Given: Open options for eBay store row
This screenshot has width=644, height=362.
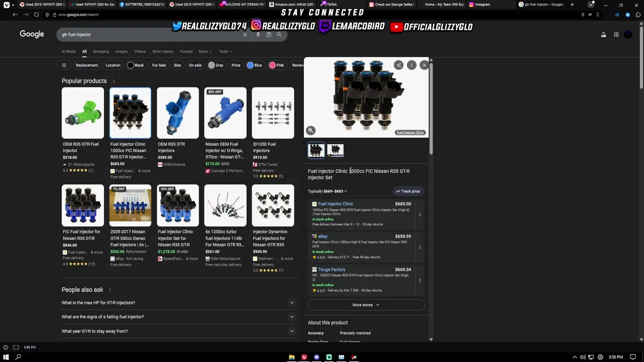Looking at the screenshot, I should tap(420, 247).
